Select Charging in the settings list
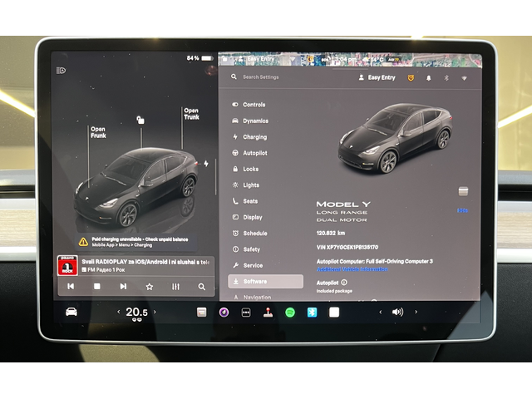 click(249, 137)
